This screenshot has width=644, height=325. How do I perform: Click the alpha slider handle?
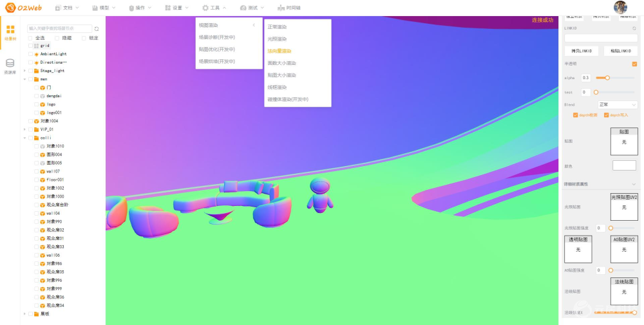(x=607, y=78)
